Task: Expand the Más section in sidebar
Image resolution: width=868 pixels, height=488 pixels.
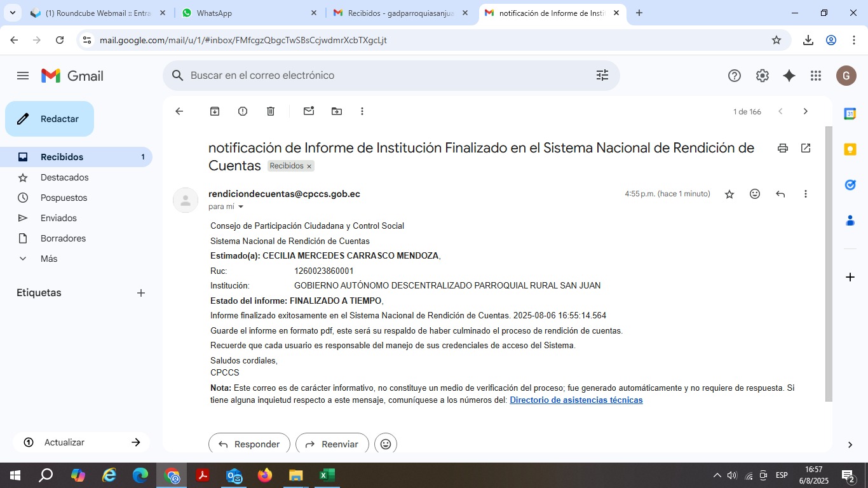Action: (48, 259)
